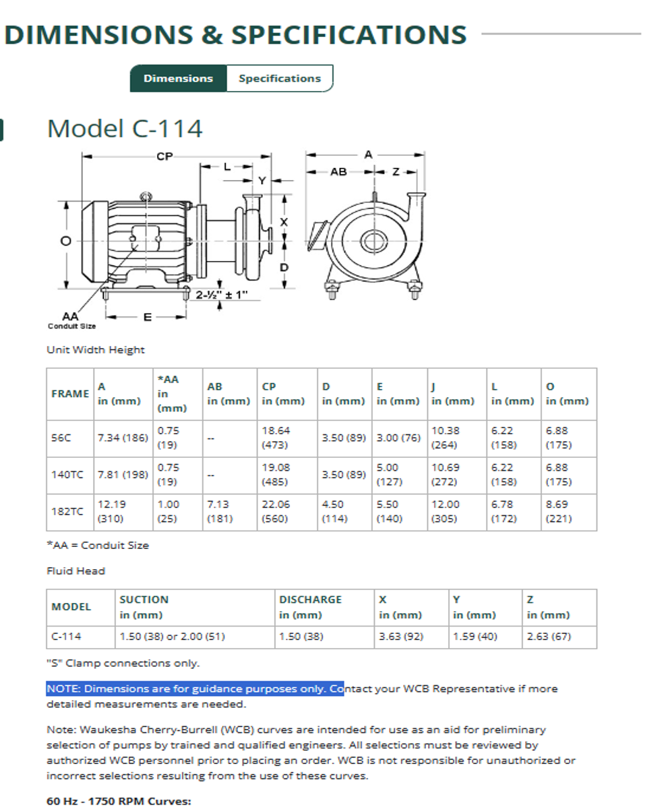
Task: Click the Unit Width Height table label
Action: coord(95,349)
